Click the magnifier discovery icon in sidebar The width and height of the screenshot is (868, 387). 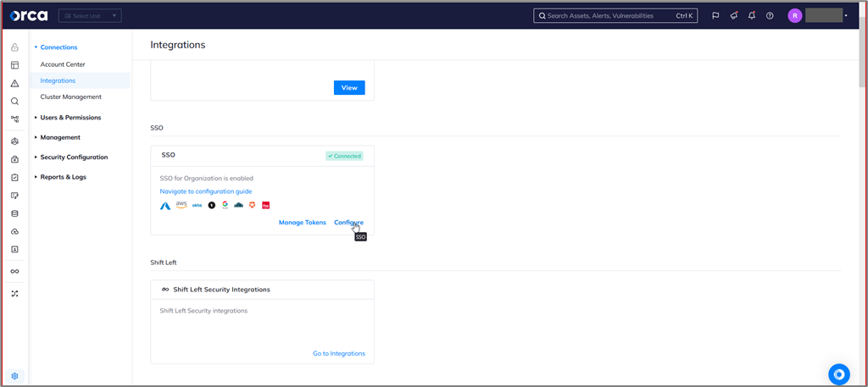(x=14, y=102)
